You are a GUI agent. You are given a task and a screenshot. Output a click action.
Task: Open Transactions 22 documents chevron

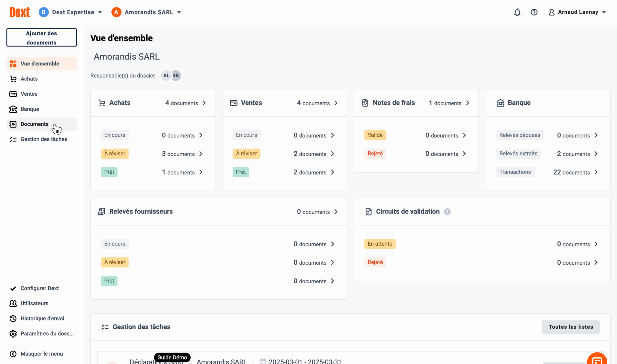click(x=596, y=172)
